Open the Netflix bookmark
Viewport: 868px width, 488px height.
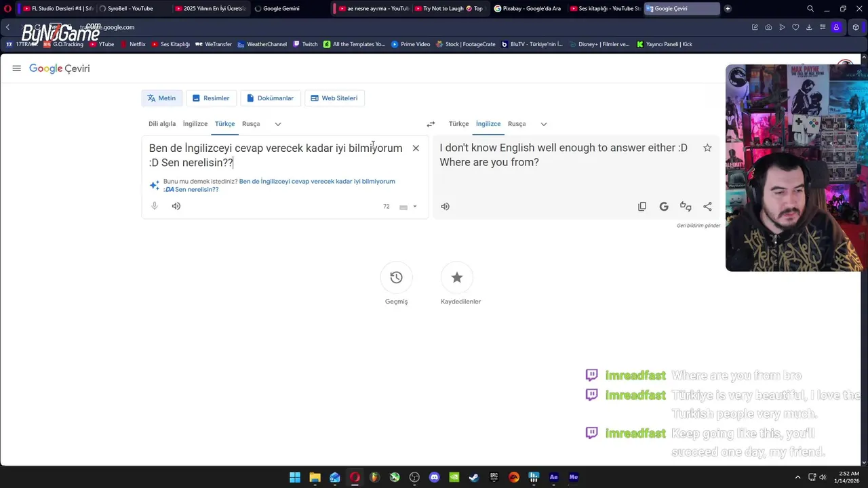pyautogui.click(x=133, y=44)
